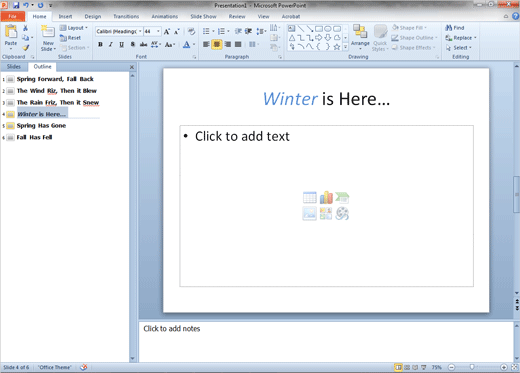The image size is (520, 373).
Task: Click the Numbering list icon
Action: tap(221, 31)
